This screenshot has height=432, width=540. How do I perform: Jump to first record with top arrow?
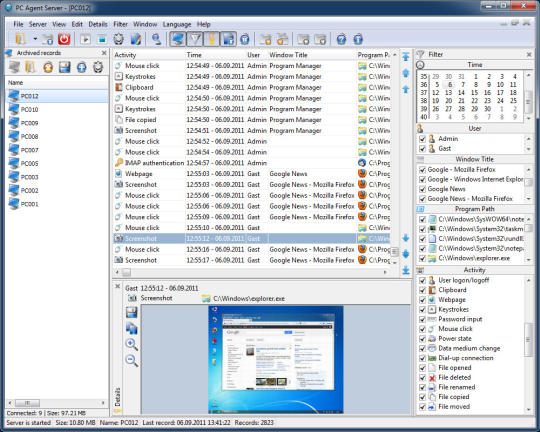pos(406,56)
